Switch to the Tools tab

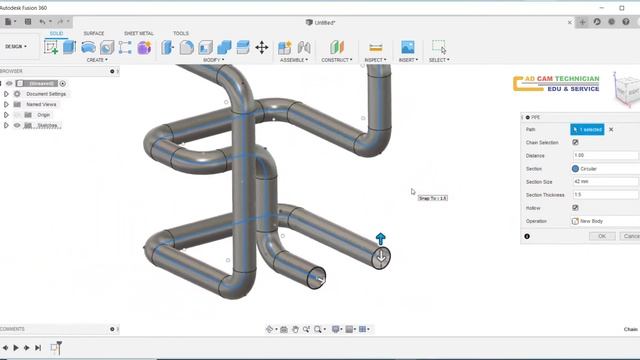pyautogui.click(x=181, y=33)
